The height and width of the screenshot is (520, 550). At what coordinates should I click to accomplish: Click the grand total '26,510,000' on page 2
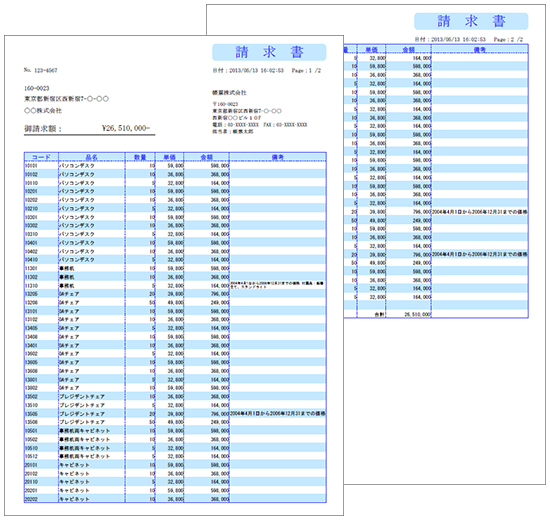tap(417, 314)
